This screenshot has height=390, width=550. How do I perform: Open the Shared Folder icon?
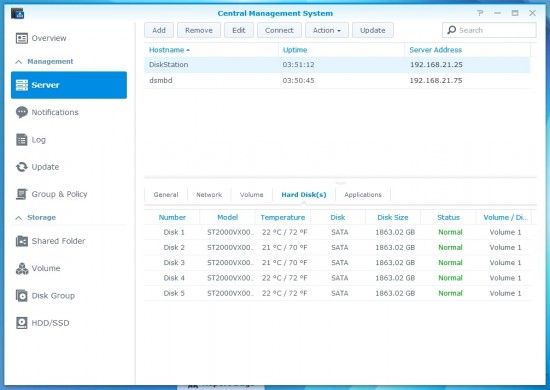pyautogui.click(x=22, y=241)
